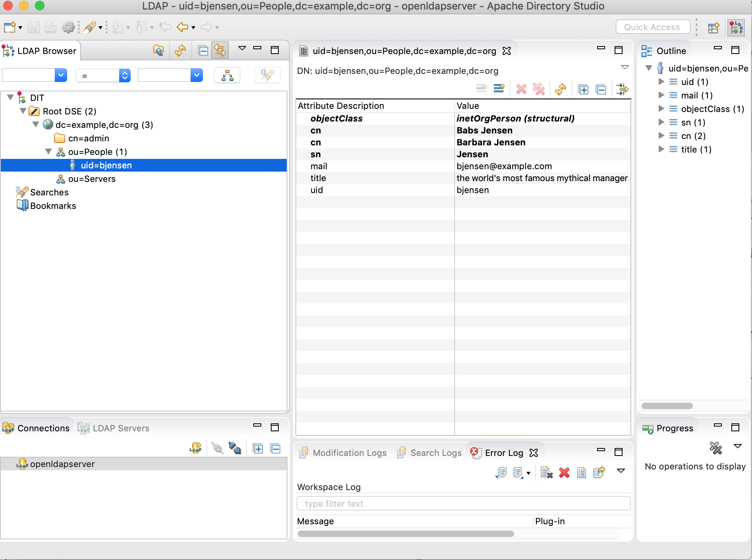The width and height of the screenshot is (752, 560).
Task: Click the Outline horizontal scrollbar
Action: (667, 406)
